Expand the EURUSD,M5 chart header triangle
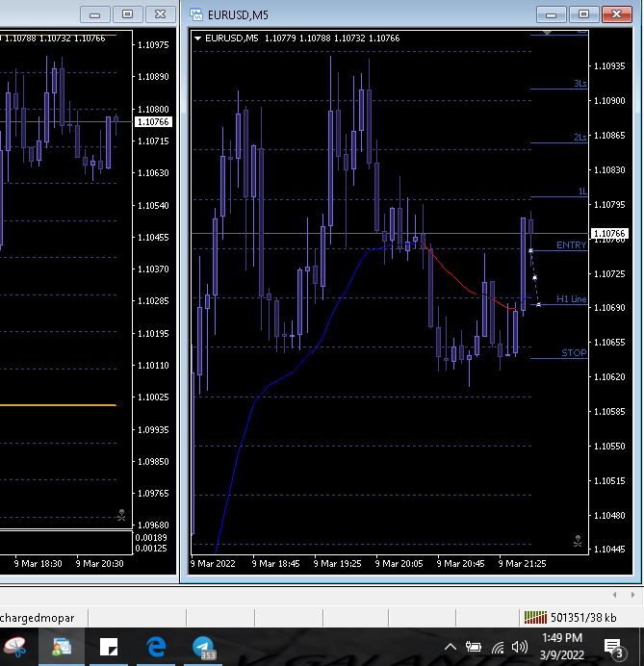The height and width of the screenshot is (666, 644). point(198,38)
